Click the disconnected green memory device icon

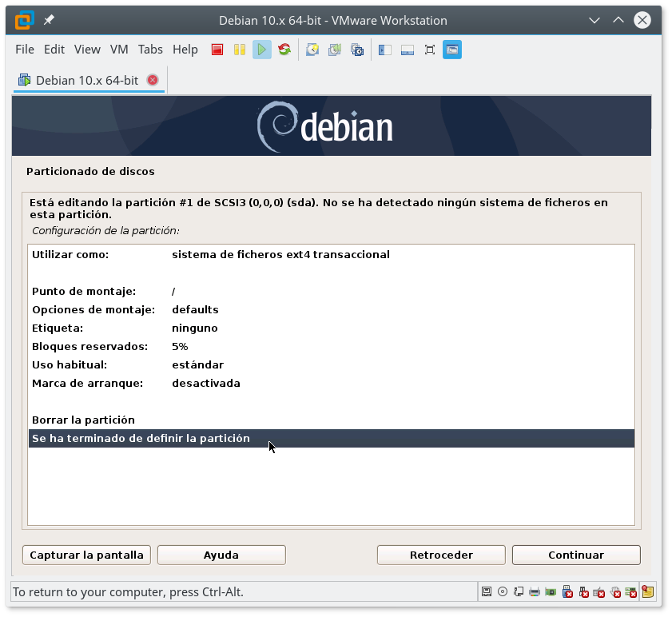pos(631,591)
